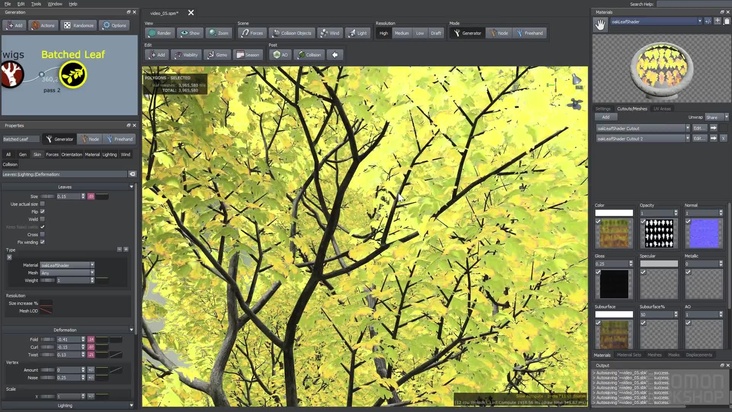The height and width of the screenshot is (412, 732).
Task: Toggle the Wind scene tool
Action: (330, 33)
